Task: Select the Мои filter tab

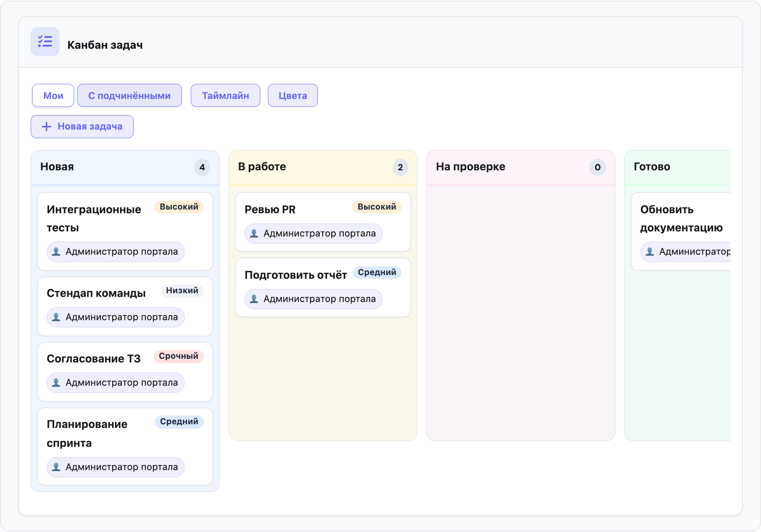Action: [53, 96]
